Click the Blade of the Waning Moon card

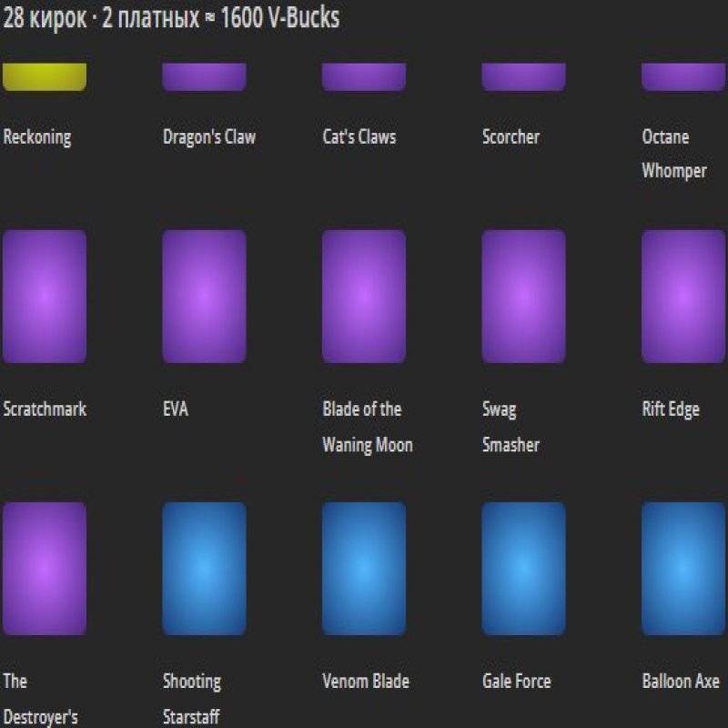click(x=364, y=297)
